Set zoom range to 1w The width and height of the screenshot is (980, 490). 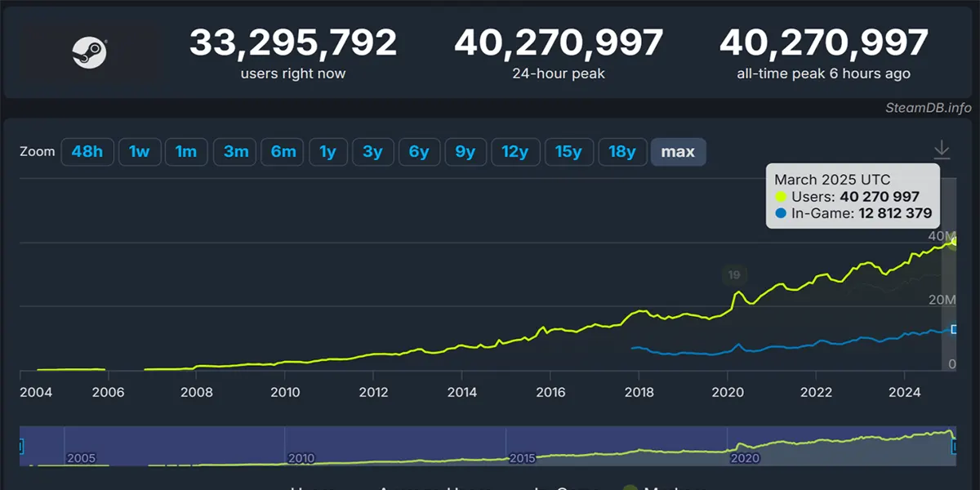(140, 152)
